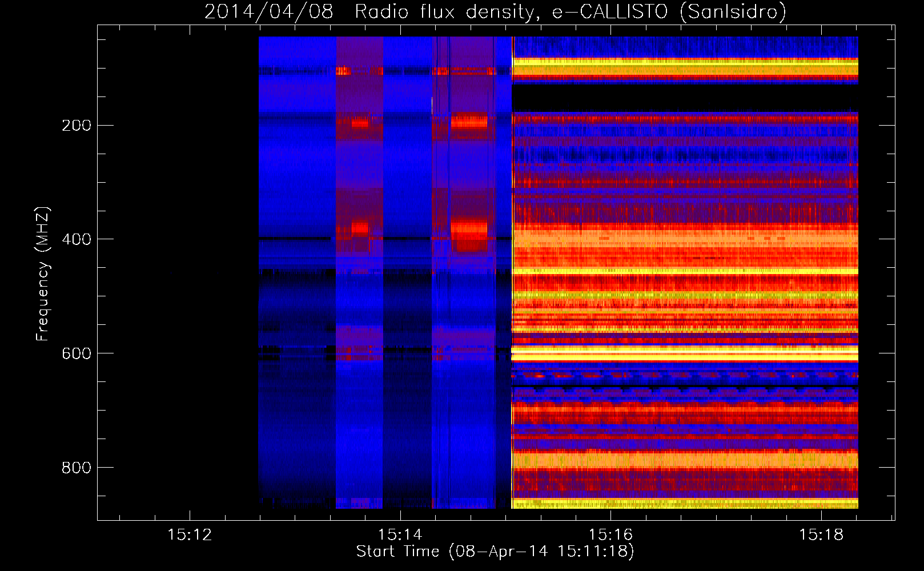This screenshot has width=924, height=571.
Task: Click the 15:16 time tick label
Action: (x=610, y=535)
